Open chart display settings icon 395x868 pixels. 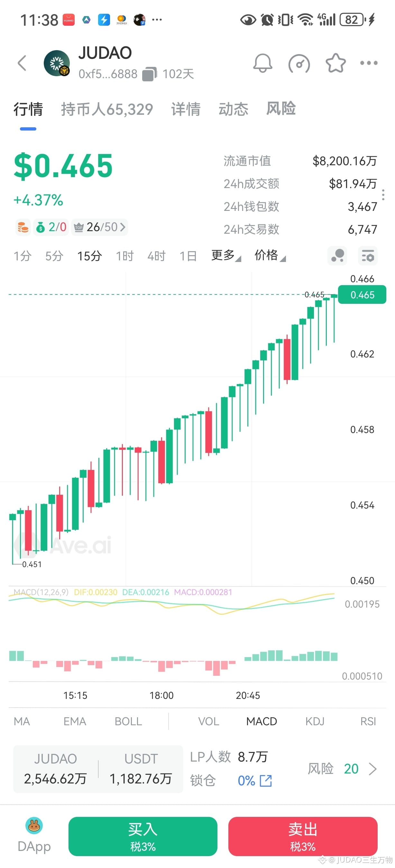point(368,256)
